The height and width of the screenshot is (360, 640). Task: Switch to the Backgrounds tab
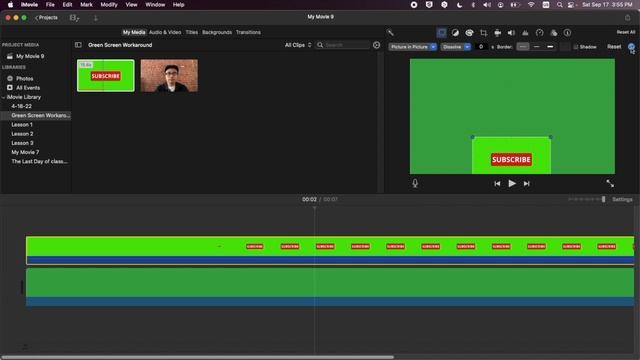pyautogui.click(x=217, y=32)
